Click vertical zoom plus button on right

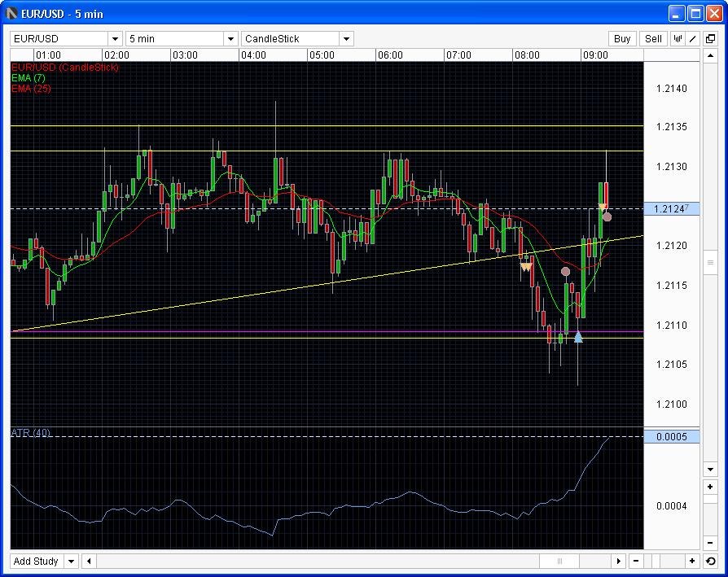coord(710,487)
